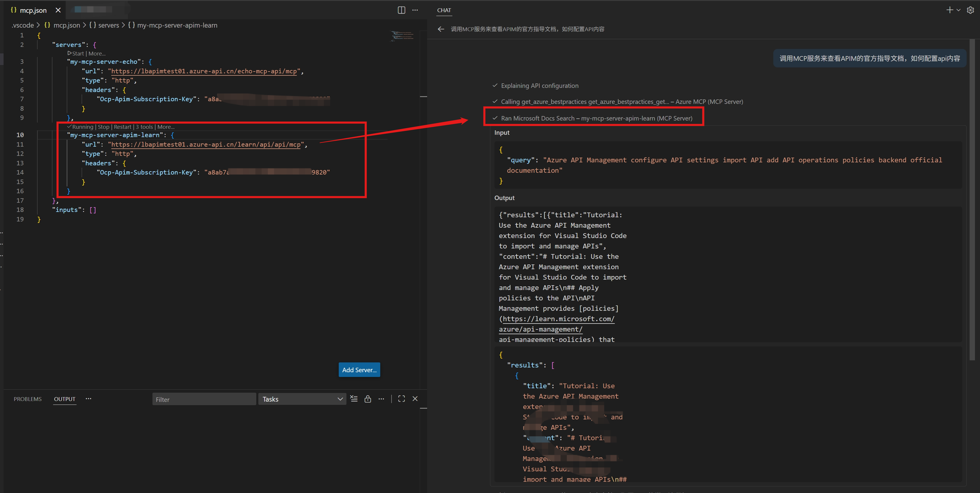Split the editor to the right
This screenshot has width=980, height=493.
(401, 10)
